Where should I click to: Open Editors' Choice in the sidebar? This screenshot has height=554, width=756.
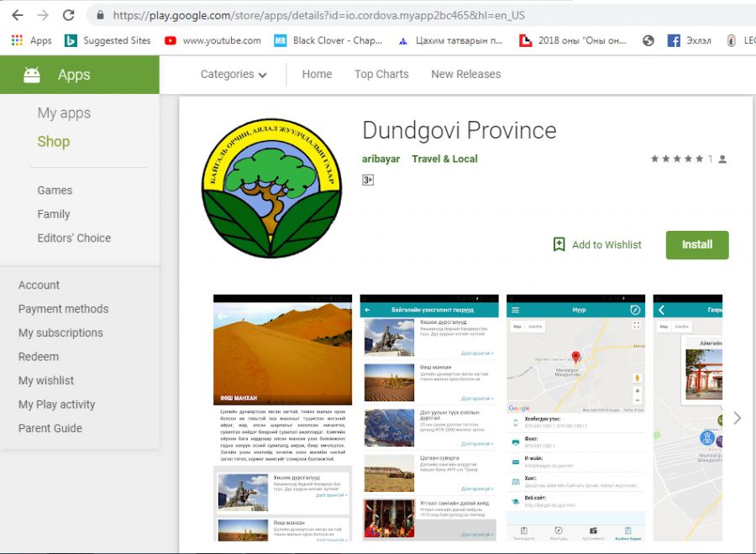(74, 238)
